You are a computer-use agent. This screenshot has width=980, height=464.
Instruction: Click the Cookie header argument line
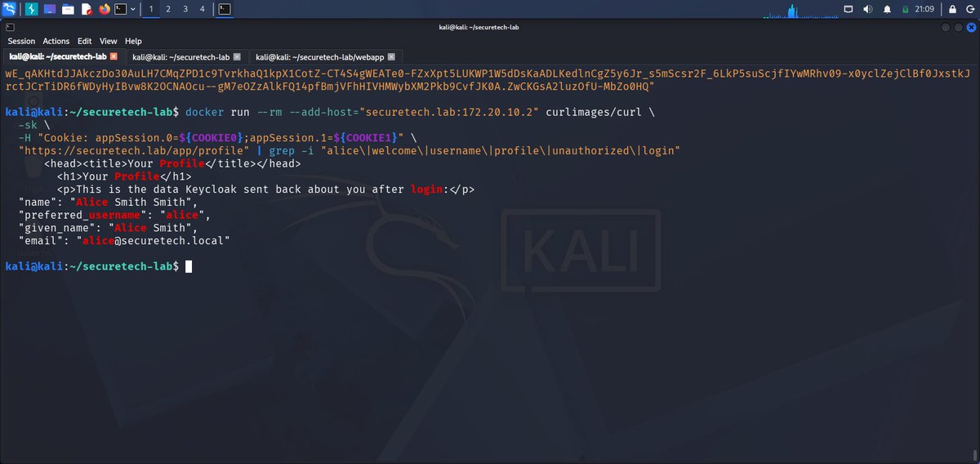pyautogui.click(x=217, y=138)
